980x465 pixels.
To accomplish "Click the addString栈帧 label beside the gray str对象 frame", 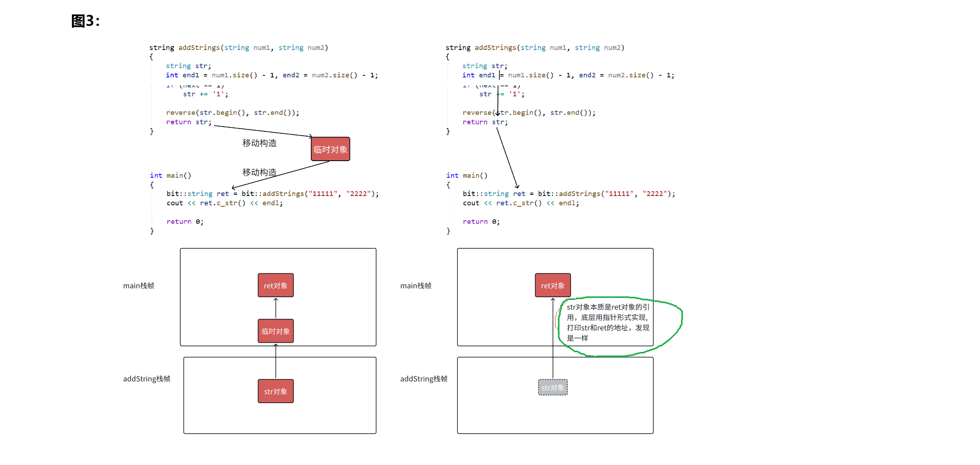I will (424, 379).
